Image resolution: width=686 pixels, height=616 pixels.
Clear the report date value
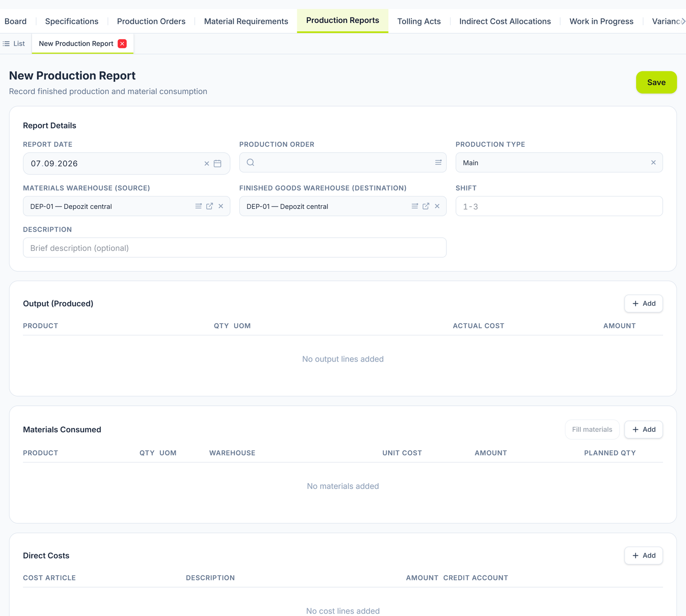coord(207,164)
